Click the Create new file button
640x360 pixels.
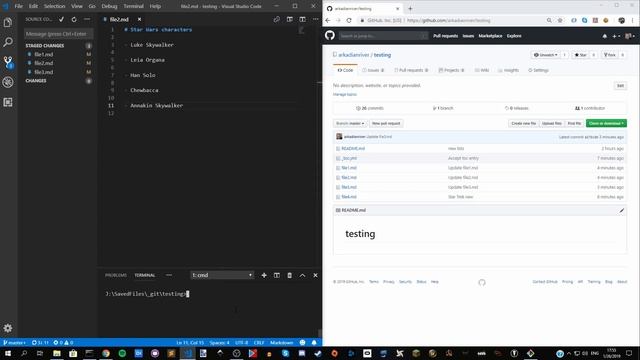523,123
